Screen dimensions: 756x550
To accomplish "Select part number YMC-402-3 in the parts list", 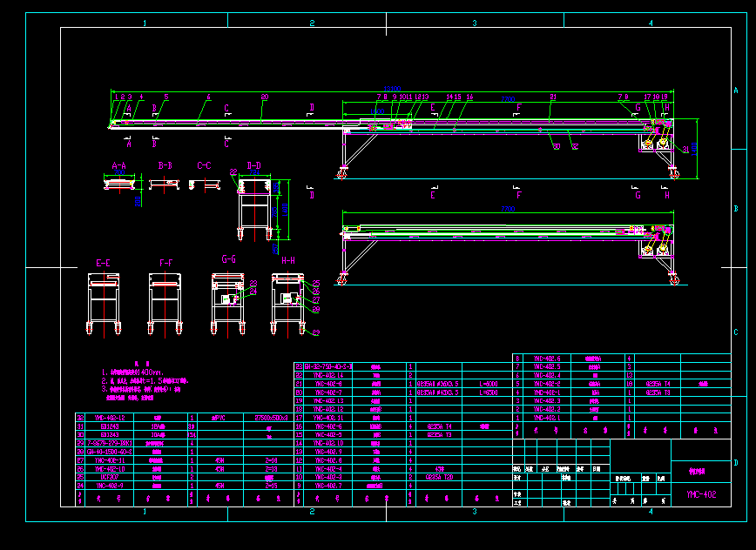I will (328, 477).
